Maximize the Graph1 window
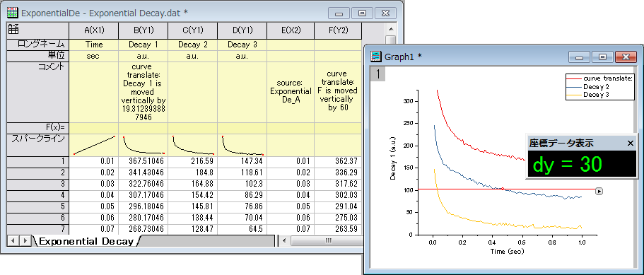Viewport: 644px width, 275px height. 602,57
